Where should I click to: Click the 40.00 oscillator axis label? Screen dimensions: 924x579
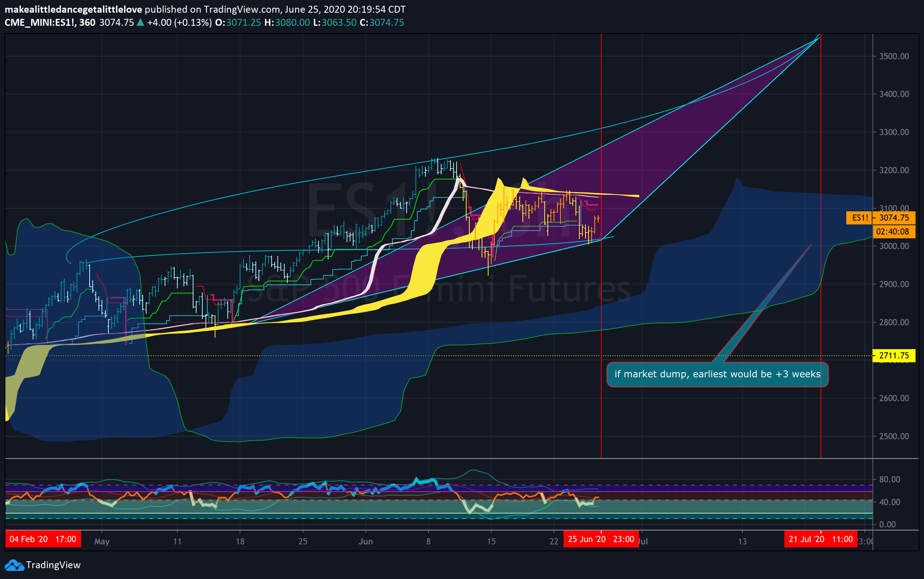pos(890,502)
